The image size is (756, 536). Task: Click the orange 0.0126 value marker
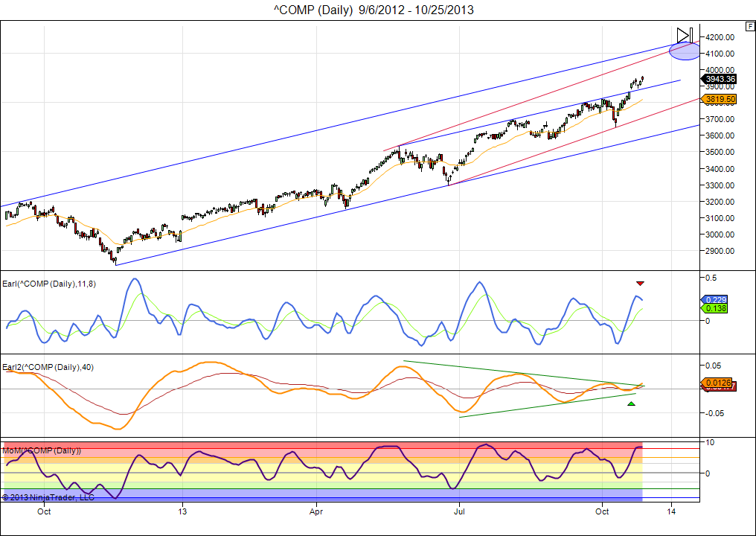pos(718,383)
